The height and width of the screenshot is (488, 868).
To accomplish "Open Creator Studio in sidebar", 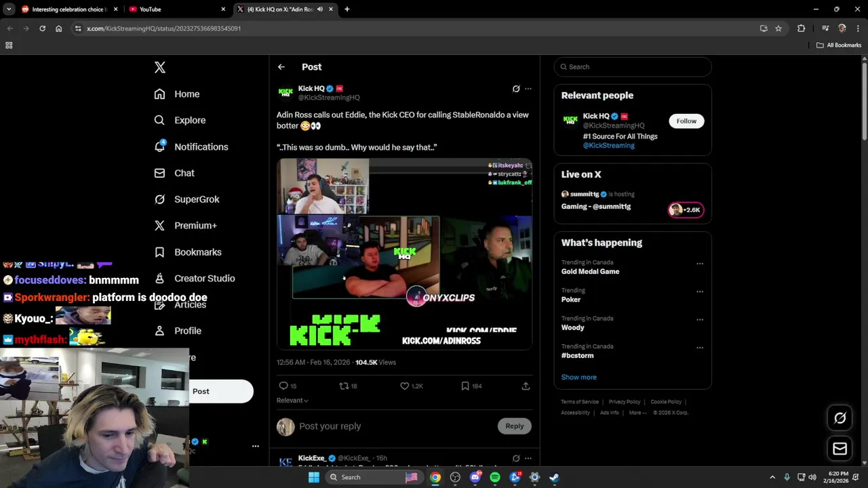I will pyautogui.click(x=195, y=279).
